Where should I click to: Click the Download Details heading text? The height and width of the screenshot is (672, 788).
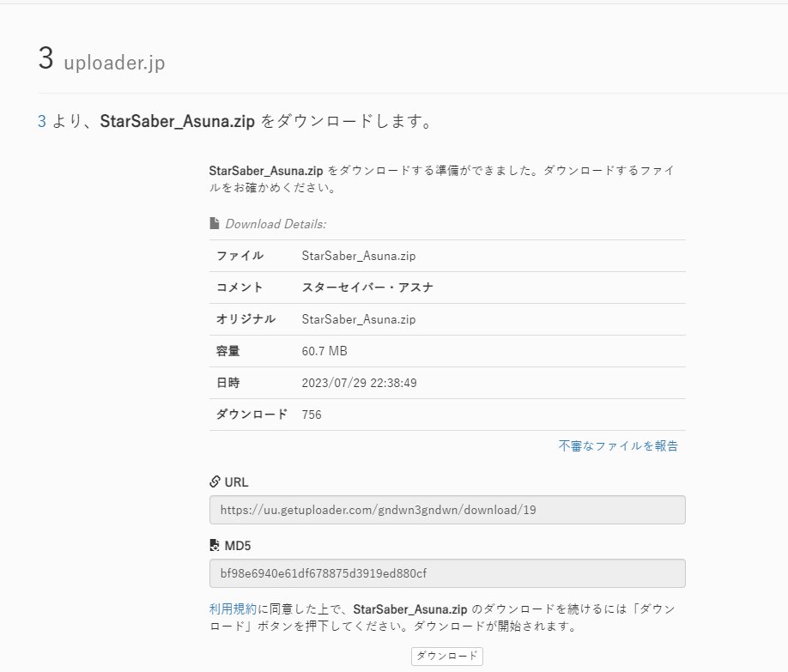(x=276, y=224)
